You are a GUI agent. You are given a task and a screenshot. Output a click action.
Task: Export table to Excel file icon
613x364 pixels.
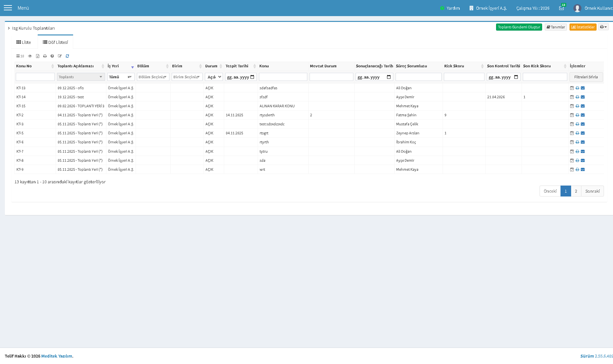click(x=38, y=56)
